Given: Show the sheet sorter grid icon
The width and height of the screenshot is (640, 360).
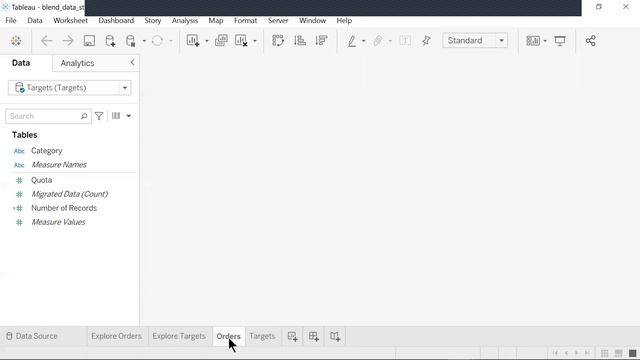Looking at the screenshot, I should pos(604,353).
